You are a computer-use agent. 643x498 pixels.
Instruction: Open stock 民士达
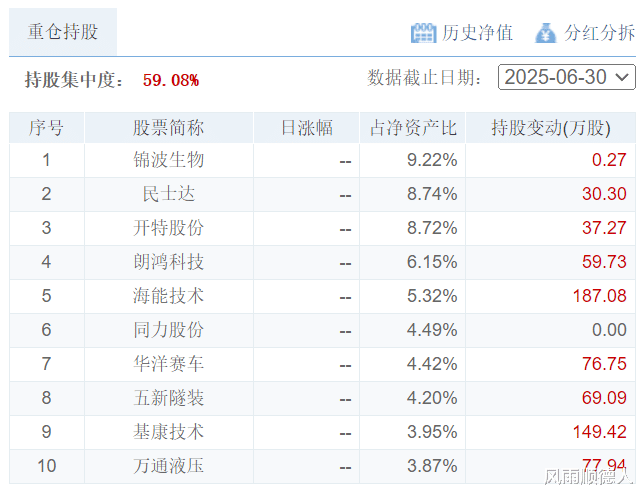pyautogui.click(x=169, y=194)
